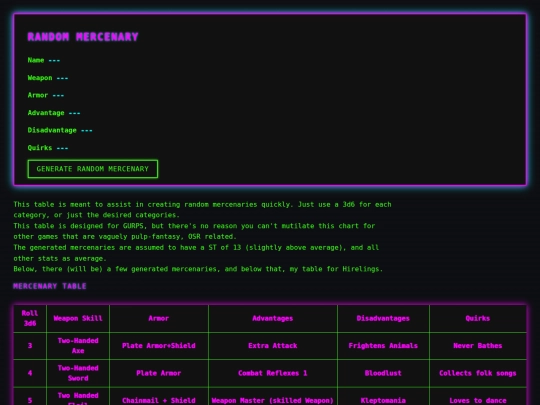Click the Bloodlust cell
The image size is (540, 405).
tap(383, 373)
